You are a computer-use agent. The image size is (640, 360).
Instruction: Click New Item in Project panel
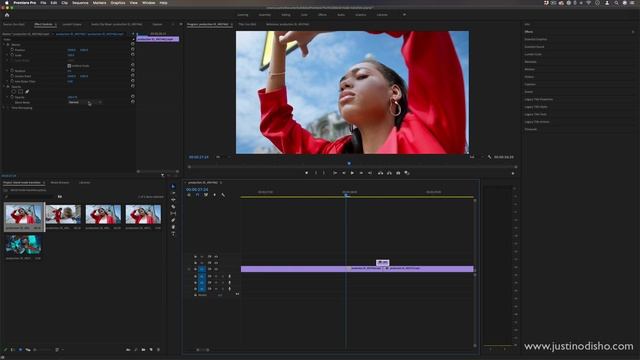coord(151,350)
